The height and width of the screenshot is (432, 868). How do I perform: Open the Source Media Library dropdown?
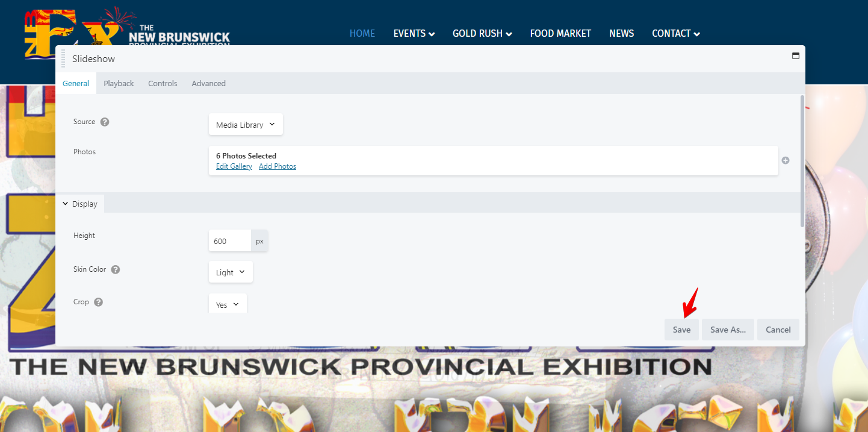click(x=246, y=125)
